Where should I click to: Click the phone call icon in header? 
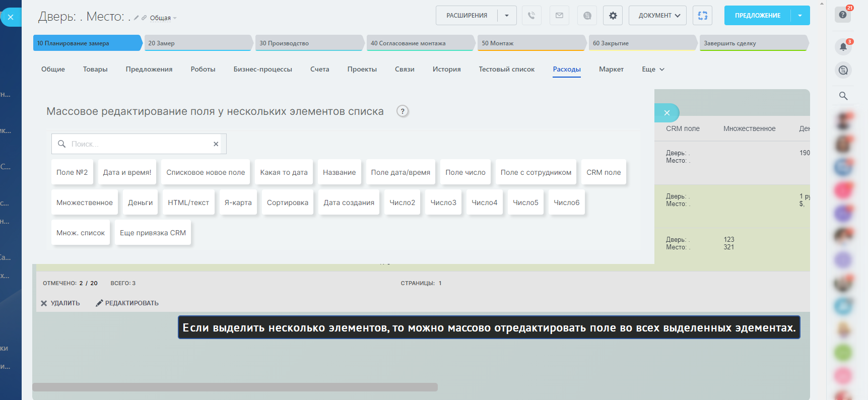[x=531, y=16]
